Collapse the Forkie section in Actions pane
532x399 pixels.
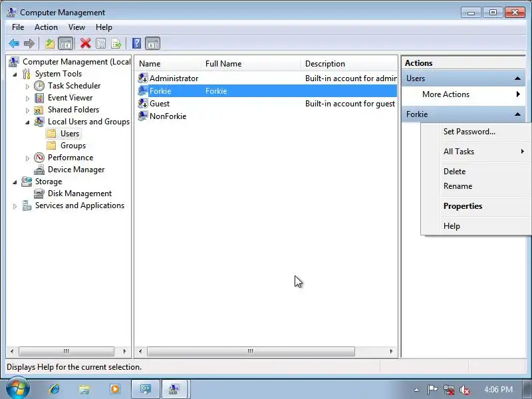(x=517, y=114)
